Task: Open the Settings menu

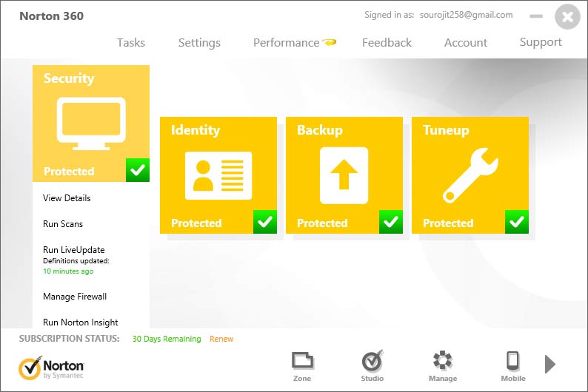Action: coord(199,43)
